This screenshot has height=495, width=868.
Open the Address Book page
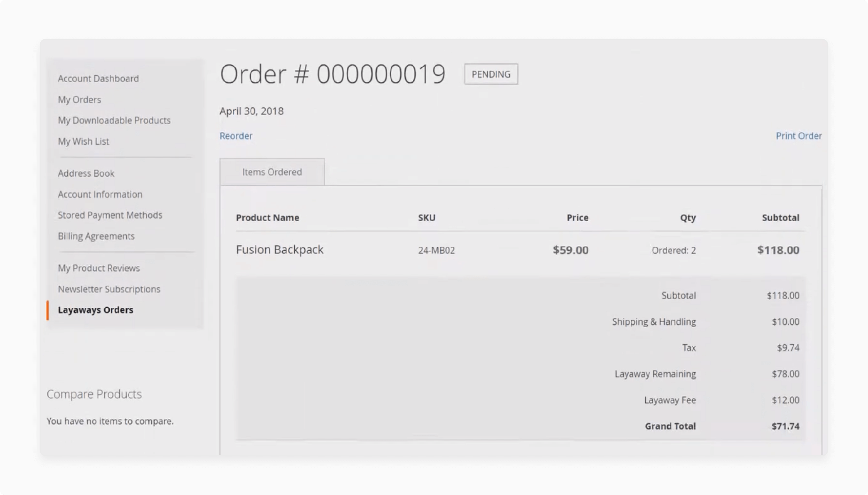(x=86, y=173)
